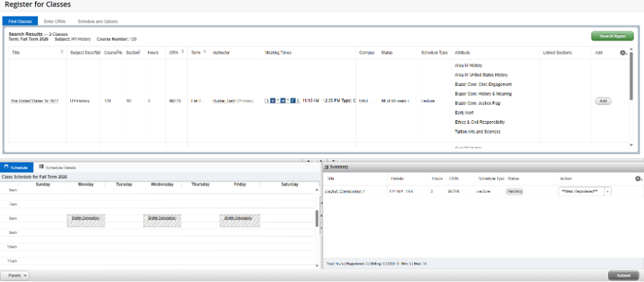644x282 pixels.
Task: Click the highlighted F day box in Meeting Times
Action: point(293,101)
